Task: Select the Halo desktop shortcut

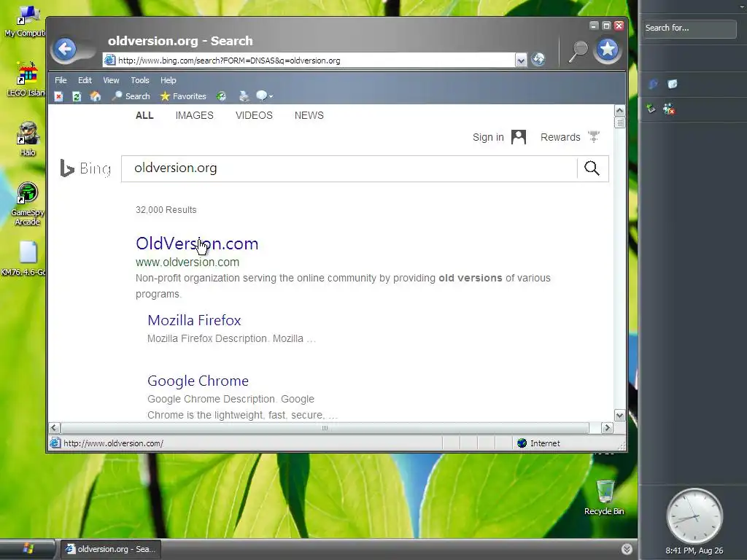Action: tap(28, 139)
